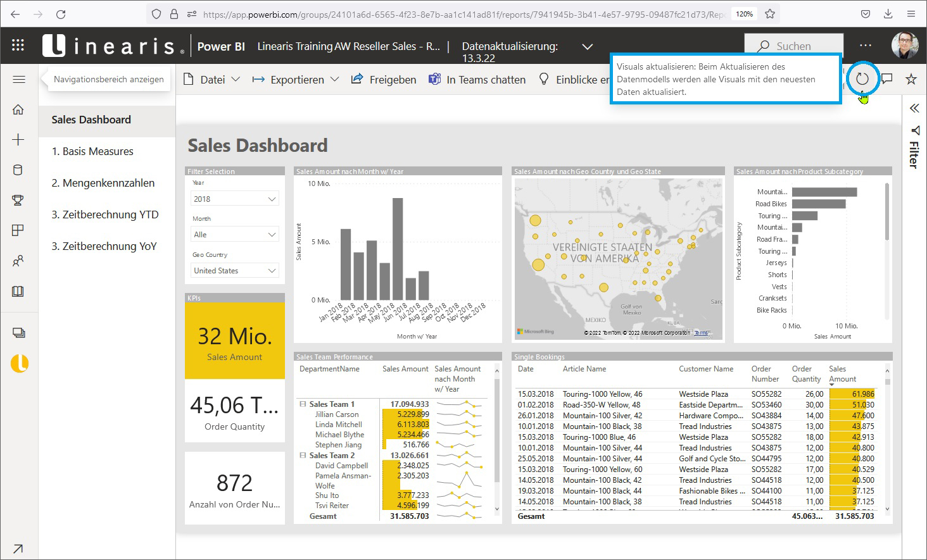Open the Power BI Home page icon
This screenshot has width=927, height=560.
[18, 109]
